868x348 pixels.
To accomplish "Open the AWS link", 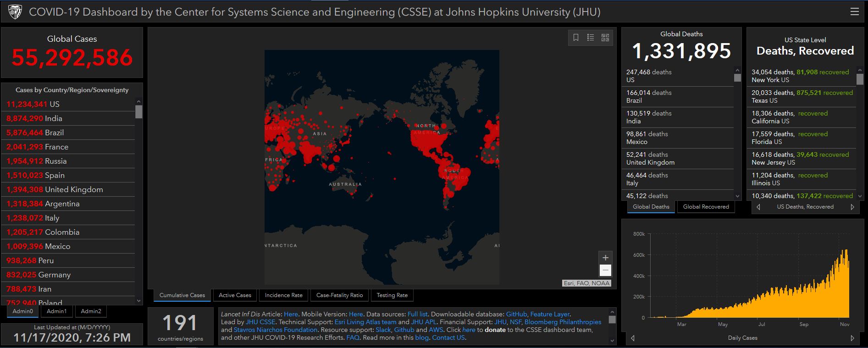I will pyautogui.click(x=436, y=330).
